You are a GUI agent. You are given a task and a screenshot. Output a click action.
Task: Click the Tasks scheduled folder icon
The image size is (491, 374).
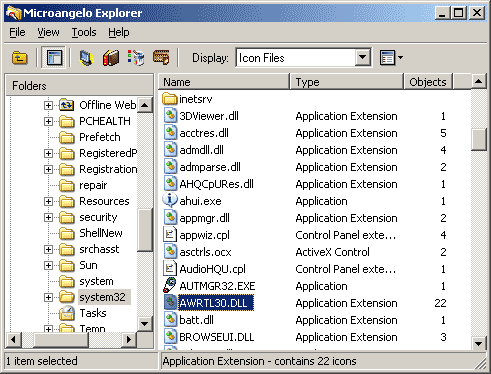[x=67, y=313]
